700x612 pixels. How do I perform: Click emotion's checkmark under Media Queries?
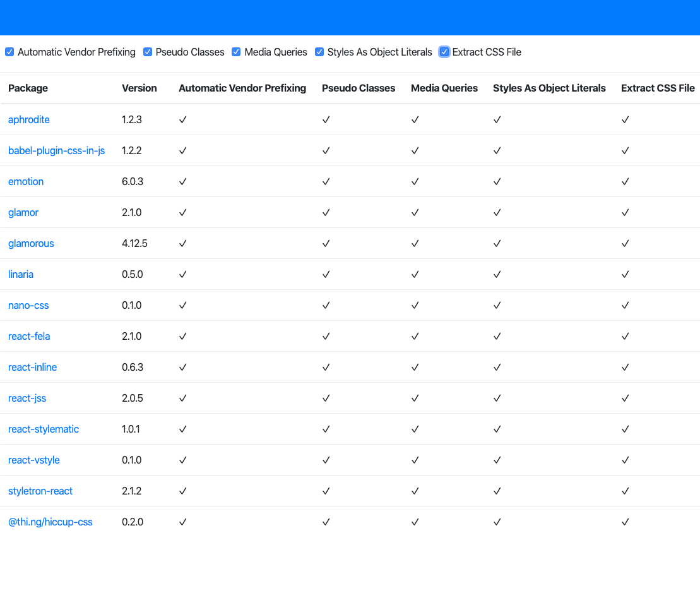coord(415,181)
